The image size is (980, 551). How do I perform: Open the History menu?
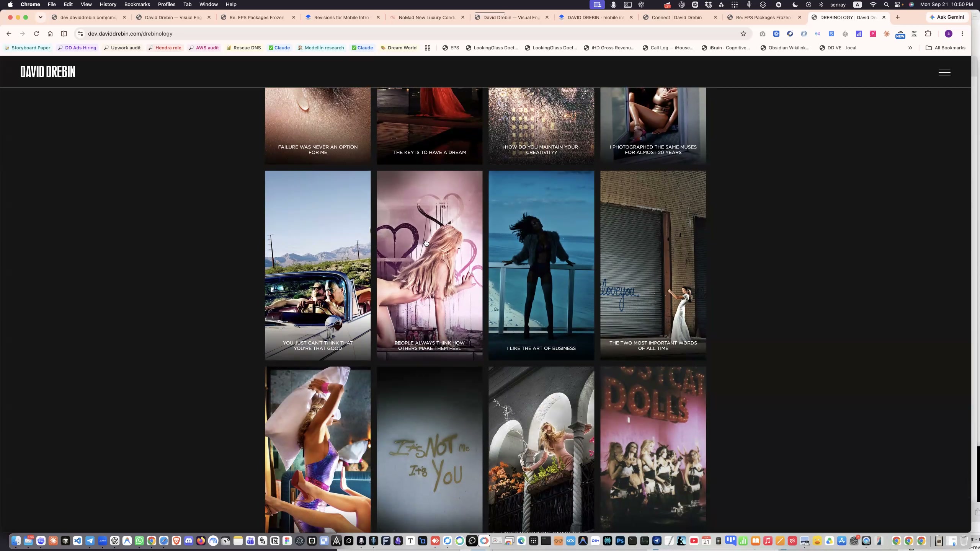[x=108, y=4]
